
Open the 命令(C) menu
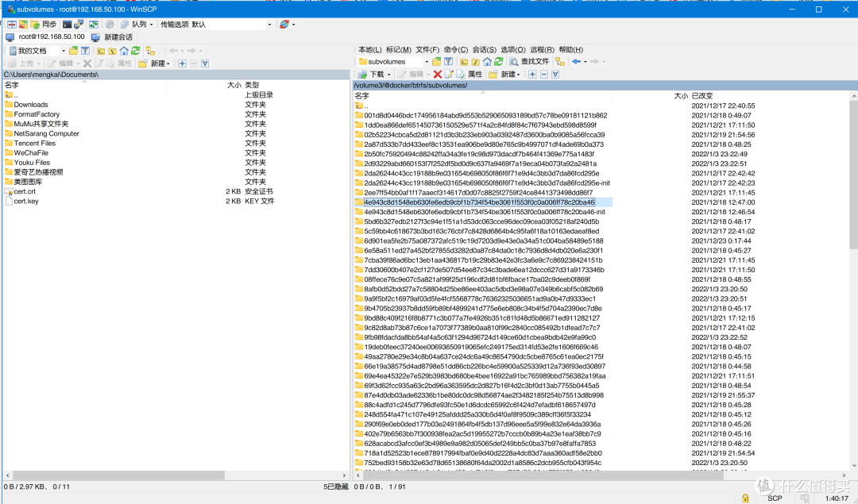[456, 49]
